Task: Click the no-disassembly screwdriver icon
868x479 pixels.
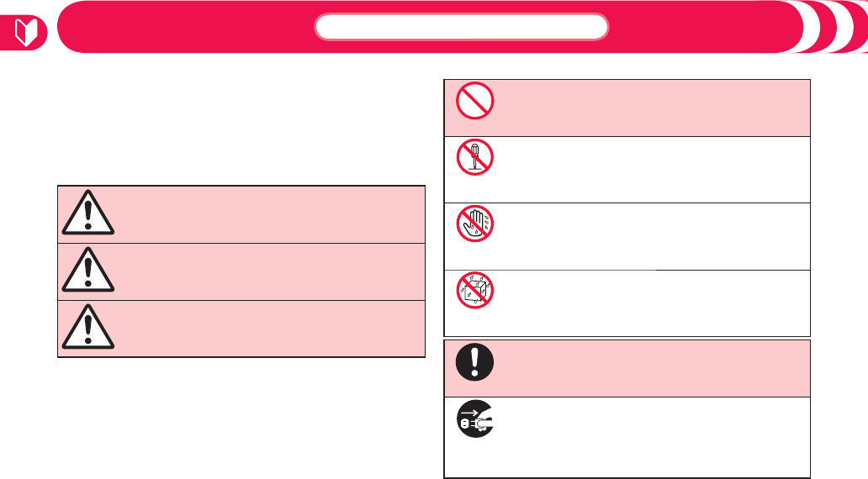Action: 476,155
